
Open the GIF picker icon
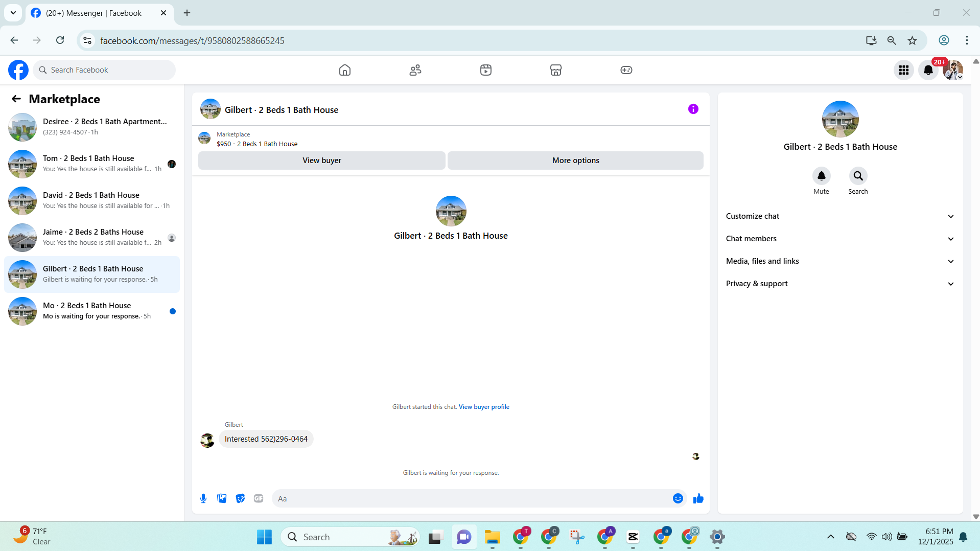tap(259, 498)
